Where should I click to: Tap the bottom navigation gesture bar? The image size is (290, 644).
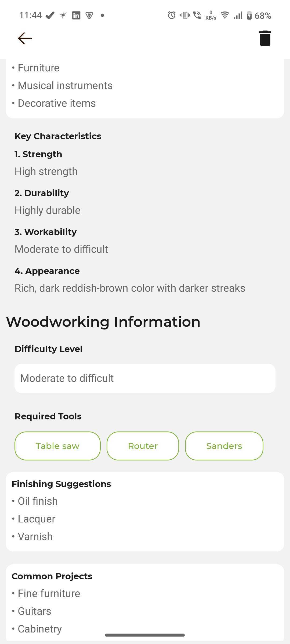click(145, 635)
